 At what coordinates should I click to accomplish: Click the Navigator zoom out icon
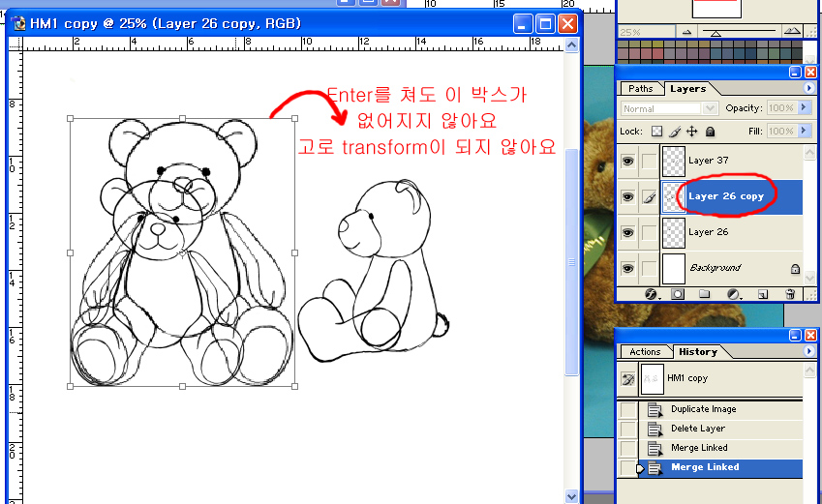(686, 32)
